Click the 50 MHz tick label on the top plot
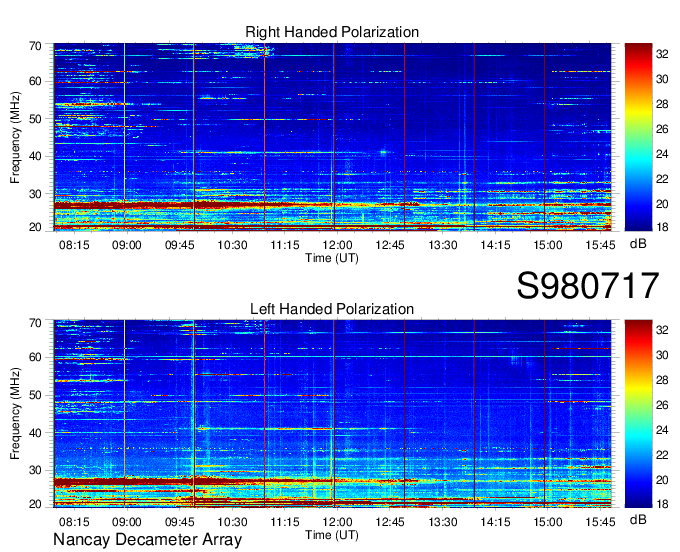 point(35,119)
